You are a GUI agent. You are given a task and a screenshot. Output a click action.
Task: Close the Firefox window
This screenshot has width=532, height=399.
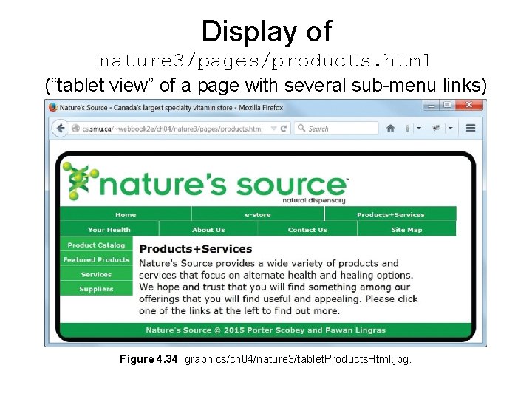(469, 105)
